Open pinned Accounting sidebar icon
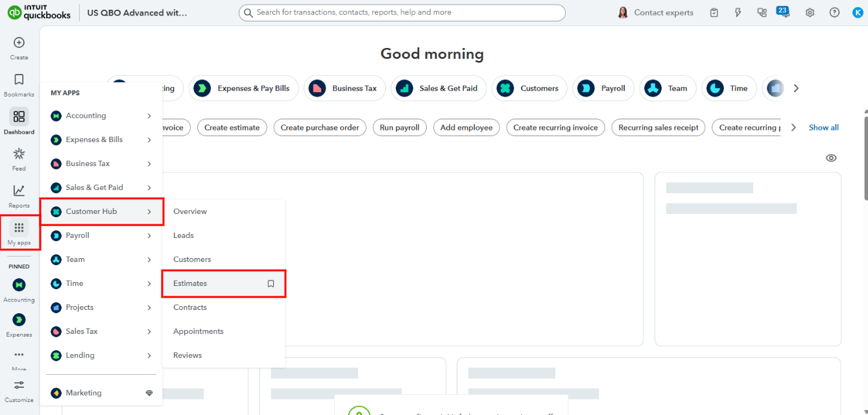This screenshot has height=415, width=868. coord(19,284)
